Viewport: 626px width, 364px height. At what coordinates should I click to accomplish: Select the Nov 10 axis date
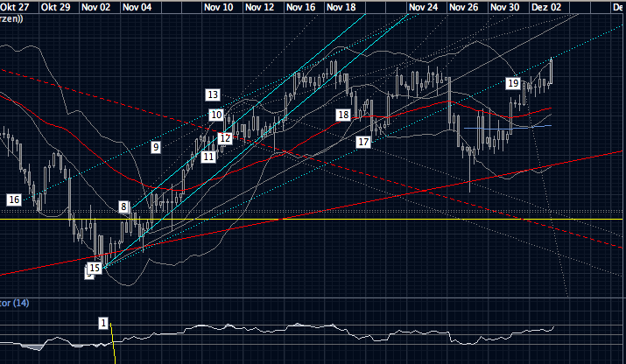pyautogui.click(x=218, y=7)
